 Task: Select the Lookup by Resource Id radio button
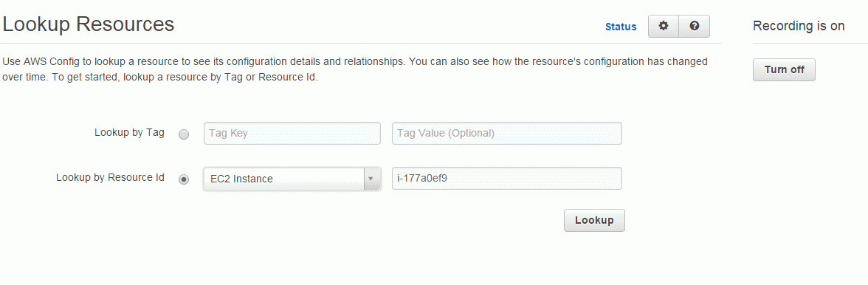click(x=185, y=179)
